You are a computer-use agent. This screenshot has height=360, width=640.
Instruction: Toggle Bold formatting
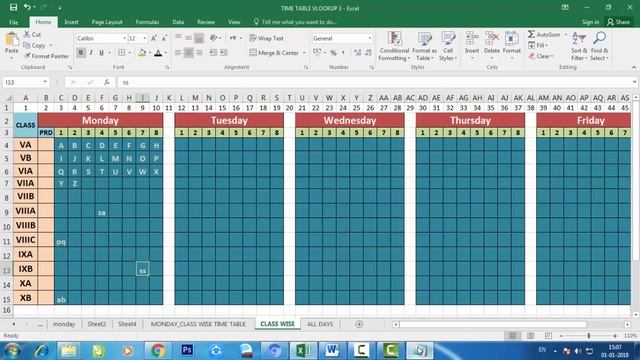(81, 53)
